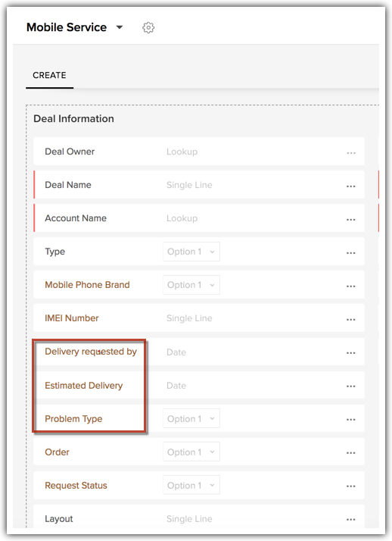The image size is (392, 541).
Task: Select the Type field label
Action: tap(54, 252)
